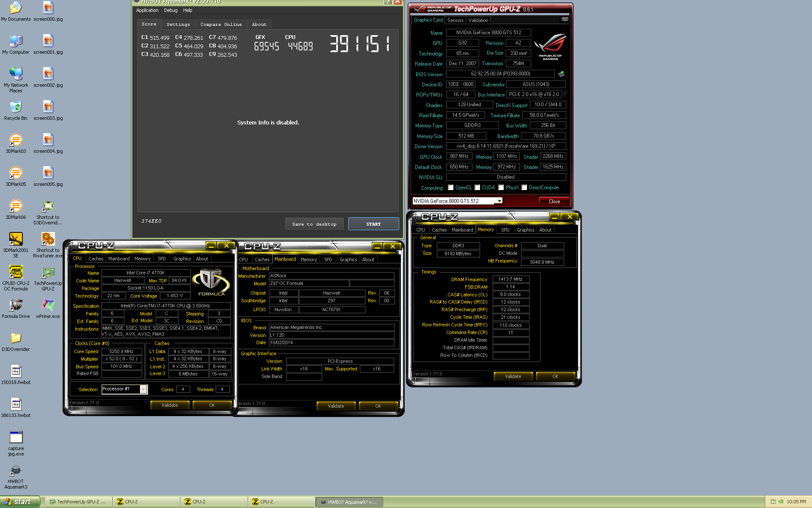Open Debug menu in HWBOT Aquamark
The image size is (812, 508).
[171, 10]
